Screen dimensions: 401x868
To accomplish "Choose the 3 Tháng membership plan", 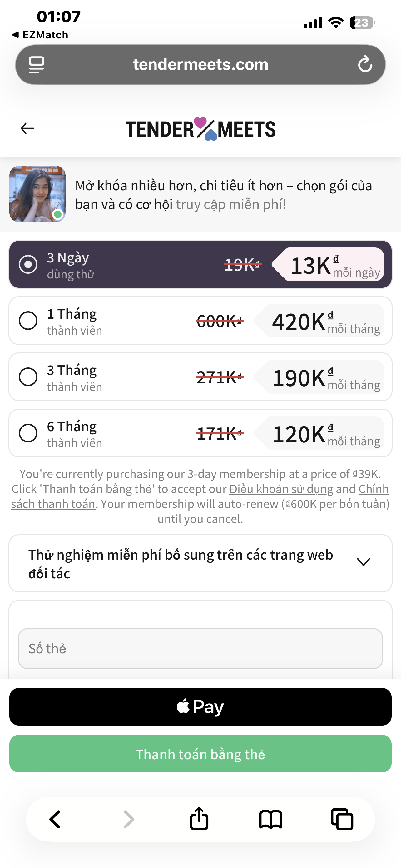I will (x=28, y=377).
